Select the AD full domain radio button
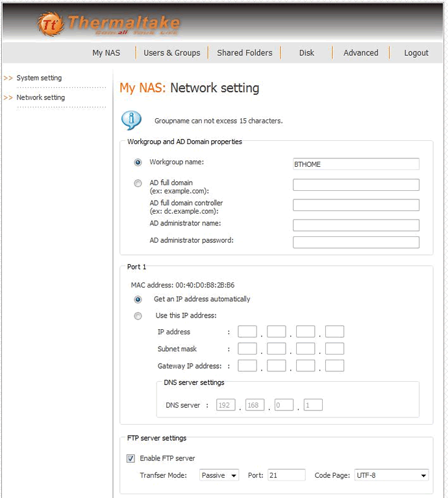The width and height of the screenshot is (448, 498). (138, 183)
